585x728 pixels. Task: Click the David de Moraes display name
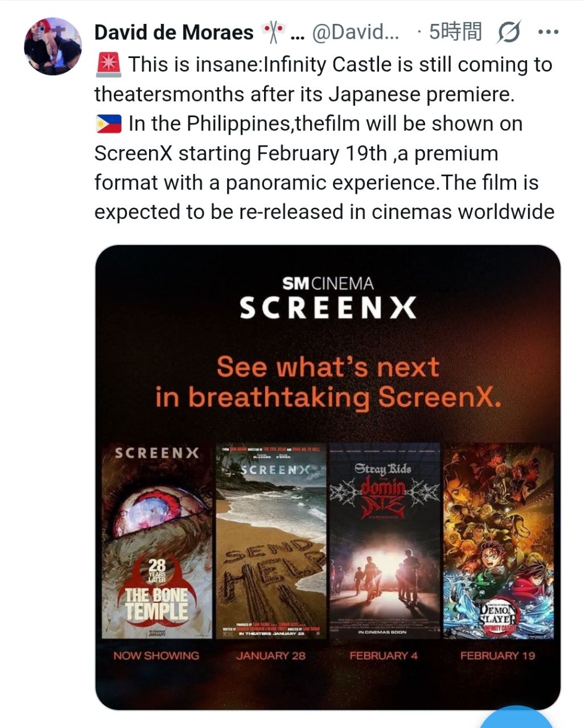pos(174,32)
